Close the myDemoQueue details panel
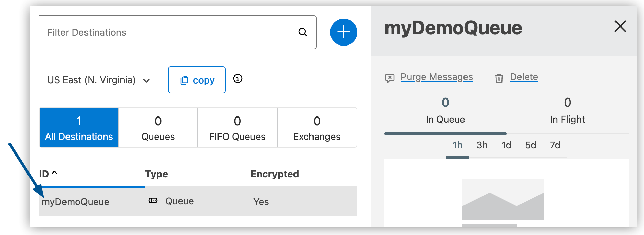 [x=620, y=26]
